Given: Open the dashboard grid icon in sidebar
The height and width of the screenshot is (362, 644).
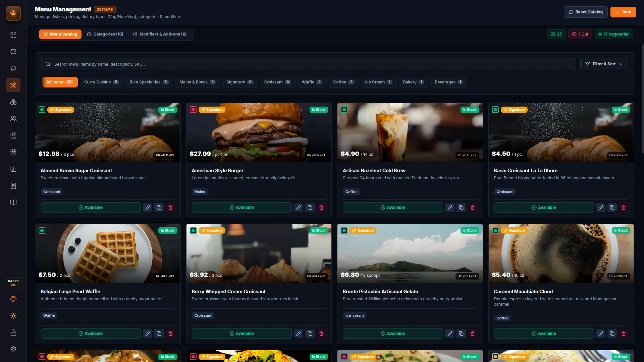Looking at the screenshot, I should point(13,35).
